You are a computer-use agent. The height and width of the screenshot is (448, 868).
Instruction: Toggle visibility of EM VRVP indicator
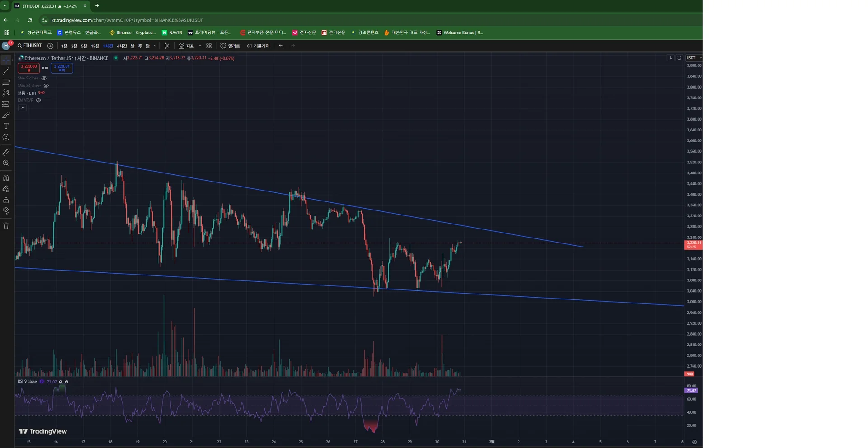(x=38, y=100)
